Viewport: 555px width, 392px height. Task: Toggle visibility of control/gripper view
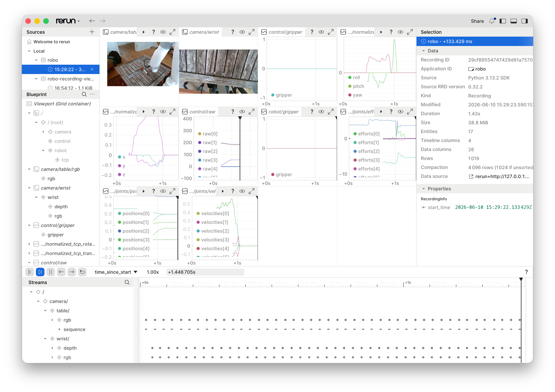click(x=321, y=32)
